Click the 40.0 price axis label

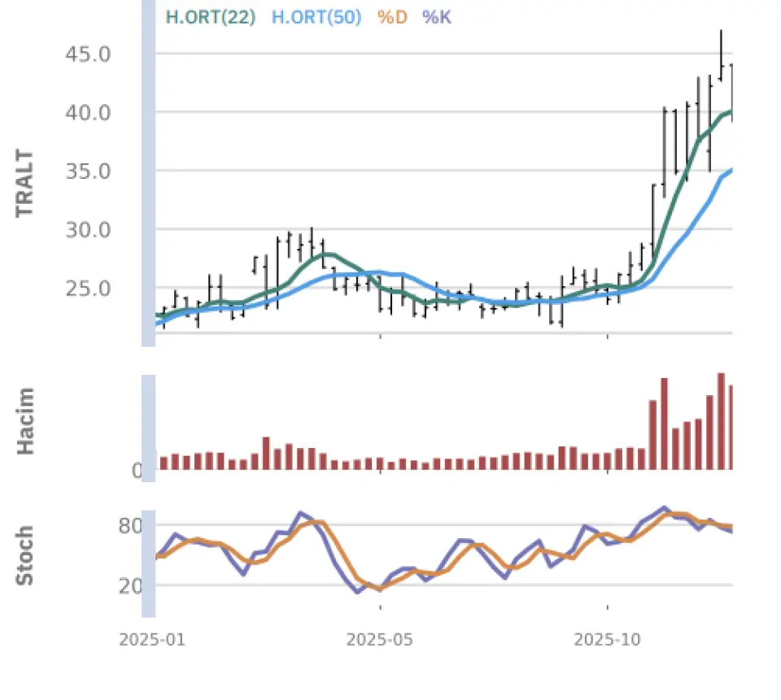pyautogui.click(x=87, y=112)
